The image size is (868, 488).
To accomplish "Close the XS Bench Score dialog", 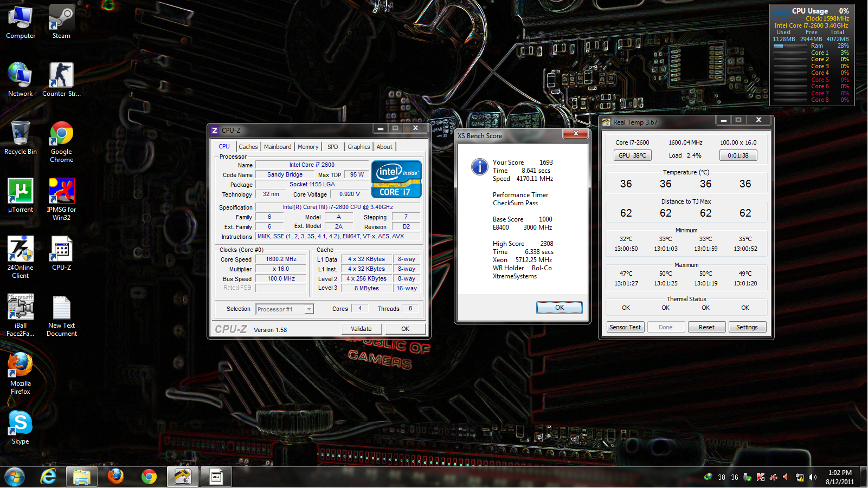I will point(576,134).
